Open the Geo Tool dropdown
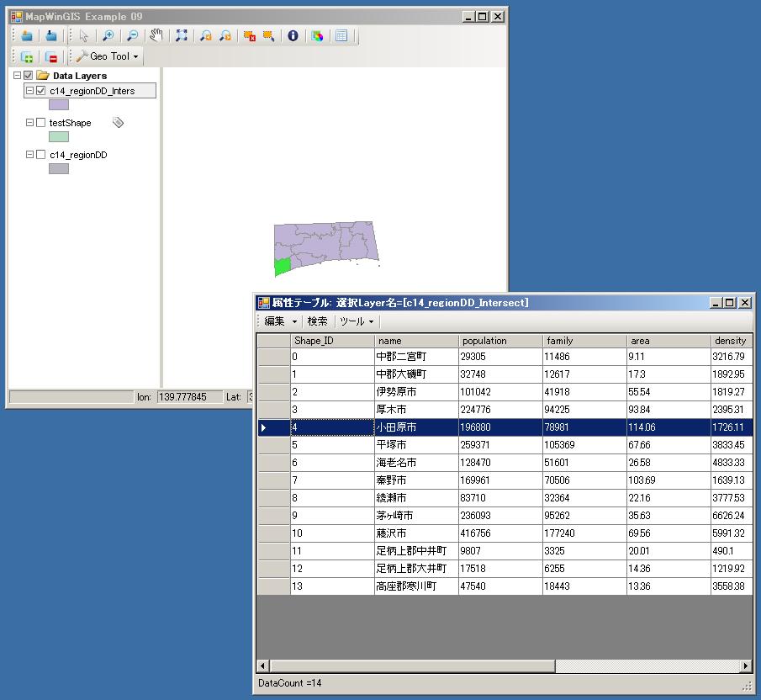 108,56
